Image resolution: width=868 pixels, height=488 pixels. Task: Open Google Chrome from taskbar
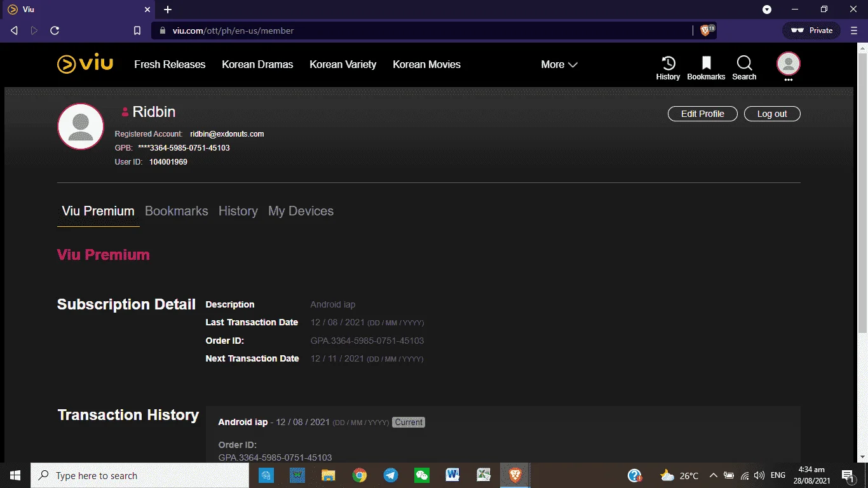[360, 475]
